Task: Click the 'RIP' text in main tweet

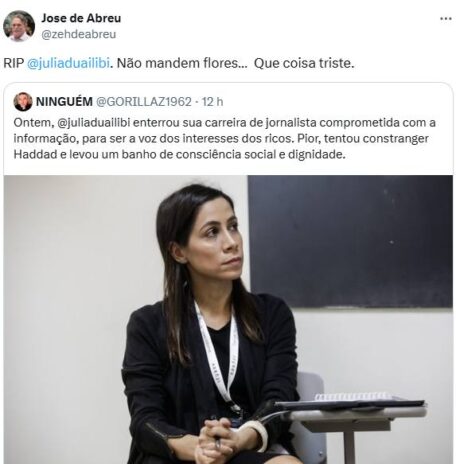Action: 13,63
